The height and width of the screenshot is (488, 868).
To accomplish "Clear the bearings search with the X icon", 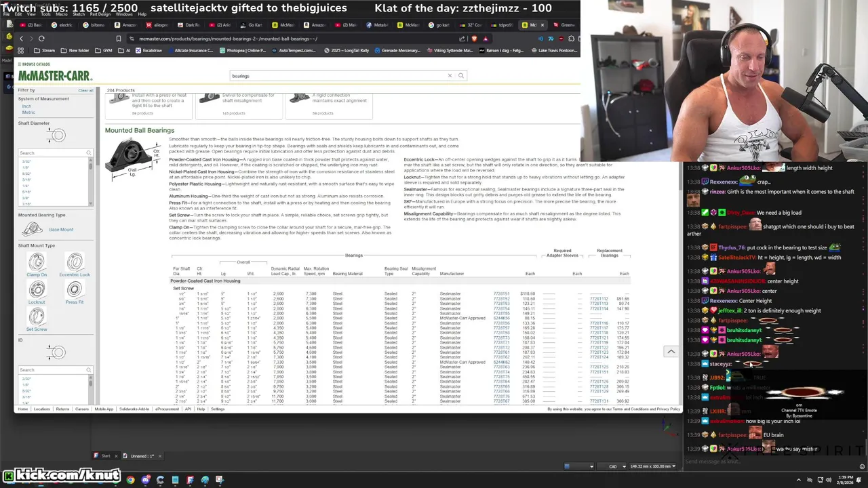I will (x=450, y=75).
